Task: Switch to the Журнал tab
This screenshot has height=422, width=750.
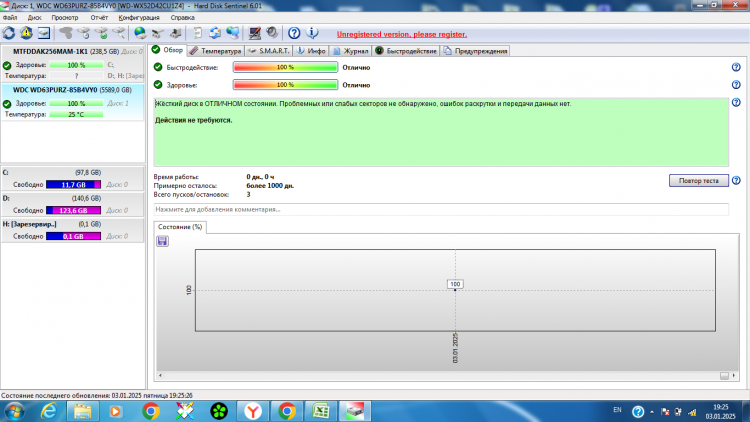Action: 351,51
